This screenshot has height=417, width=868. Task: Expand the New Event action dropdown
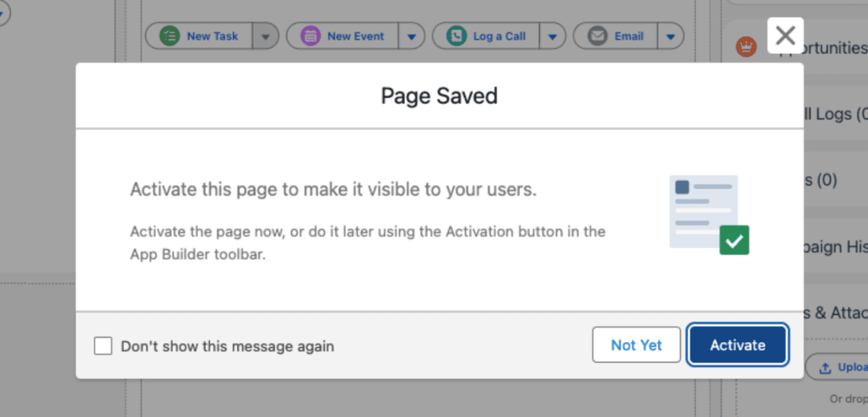click(412, 36)
